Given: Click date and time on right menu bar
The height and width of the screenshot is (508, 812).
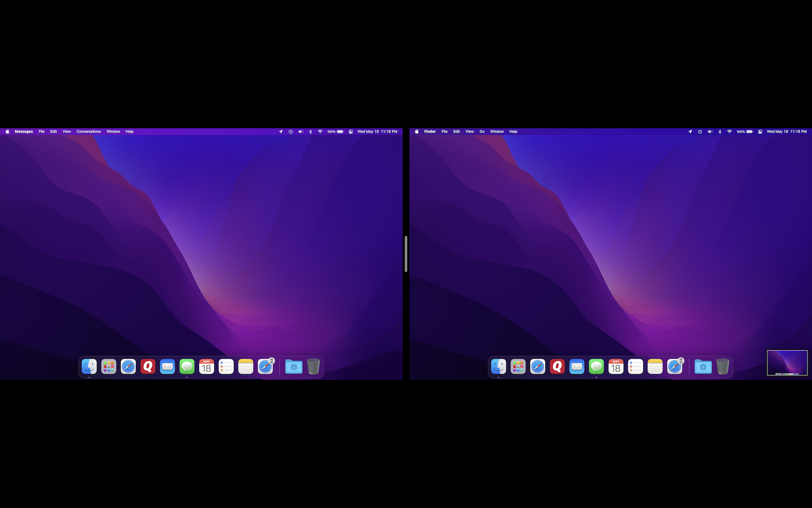Looking at the screenshot, I should click(787, 132).
